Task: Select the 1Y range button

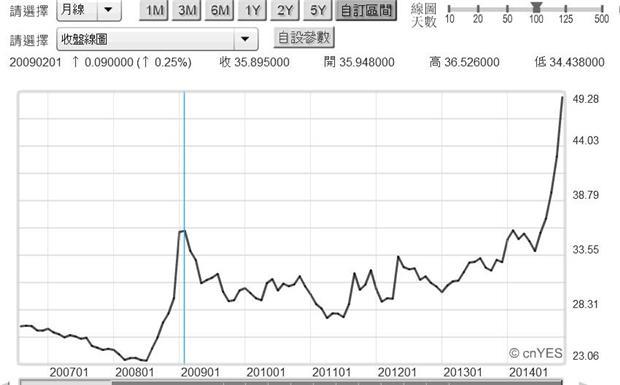Action: click(252, 10)
